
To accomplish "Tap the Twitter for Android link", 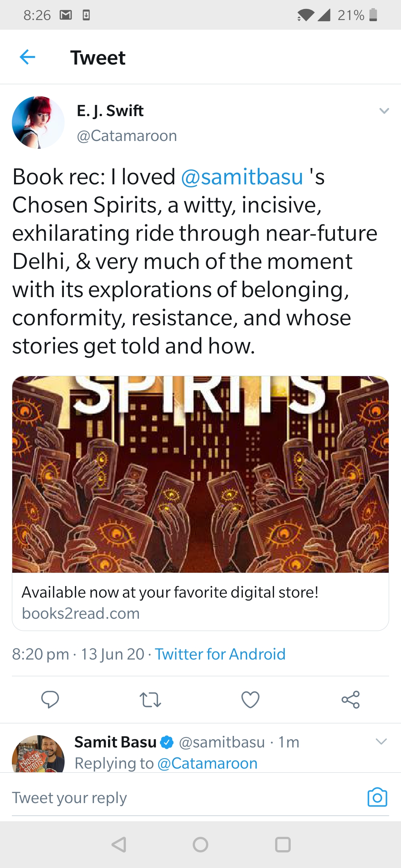I will (x=220, y=654).
